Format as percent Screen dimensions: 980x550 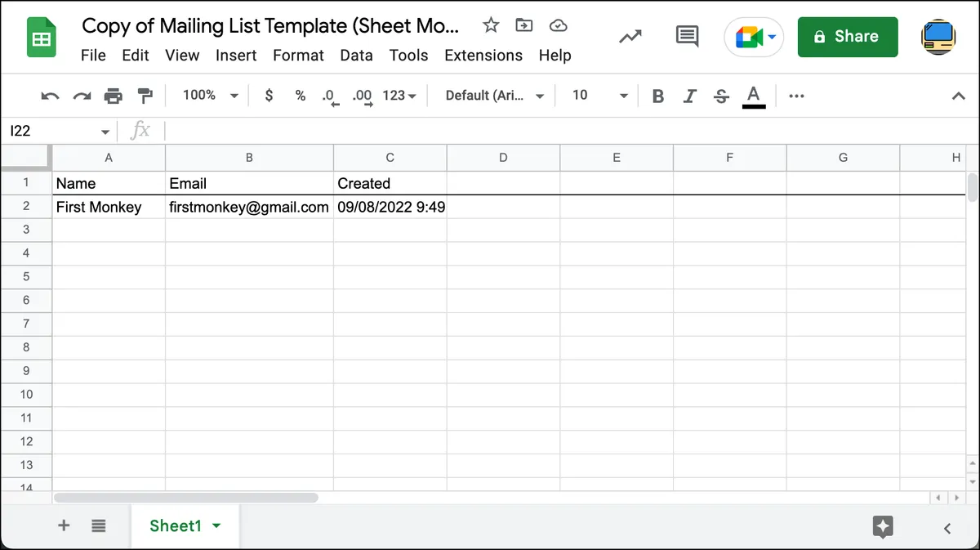301,96
